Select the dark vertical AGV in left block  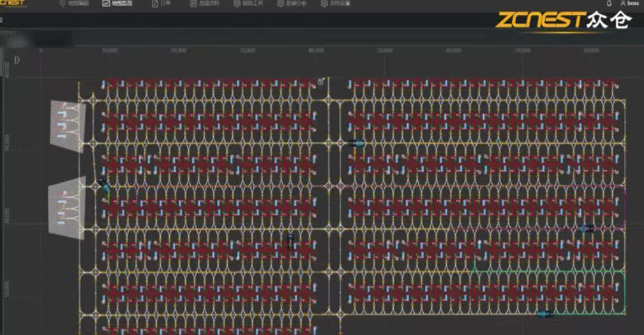(x=290, y=242)
